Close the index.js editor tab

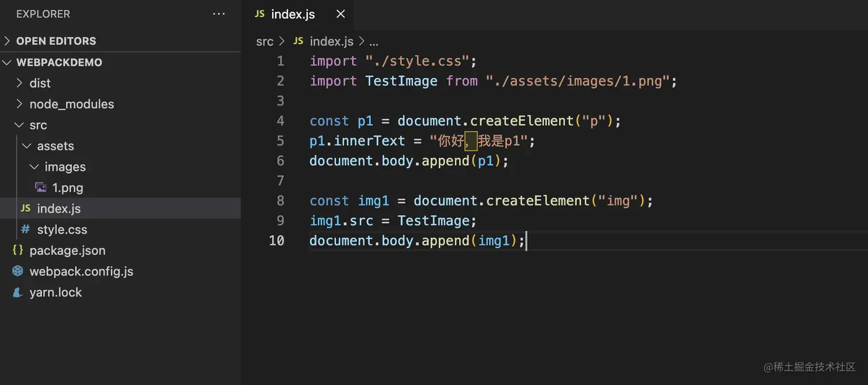[340, 14]
